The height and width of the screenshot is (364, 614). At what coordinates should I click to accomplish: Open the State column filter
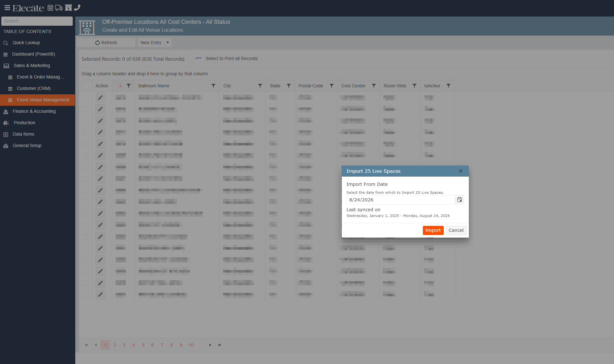click(x=289, y=86)
